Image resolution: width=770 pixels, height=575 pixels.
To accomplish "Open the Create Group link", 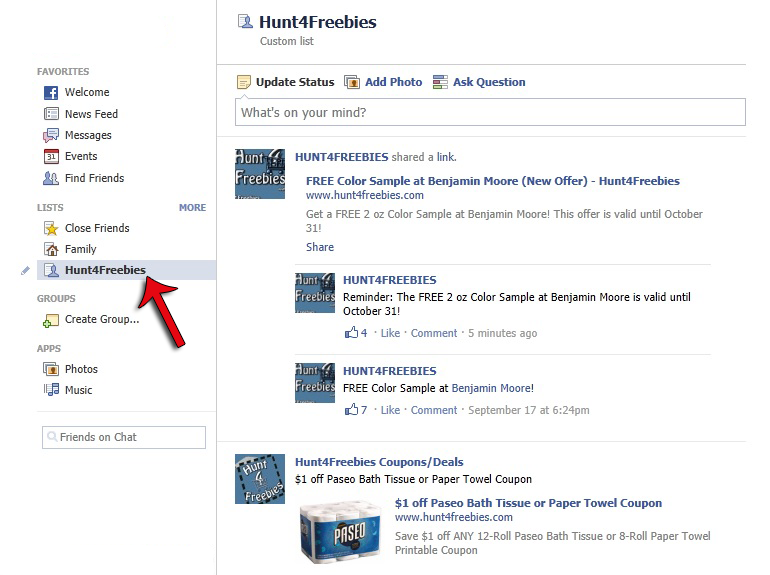I will tap(102, 319).
